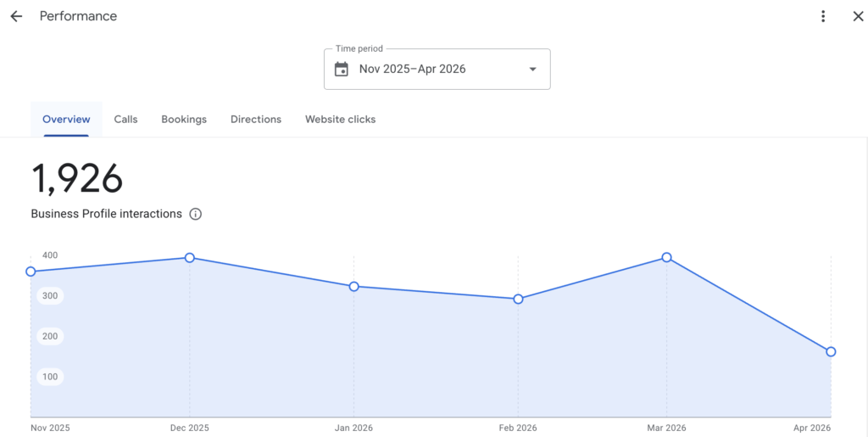868x437 pixels.
Task: Select the Apr 2026 data point
Action: coord(831,352)
